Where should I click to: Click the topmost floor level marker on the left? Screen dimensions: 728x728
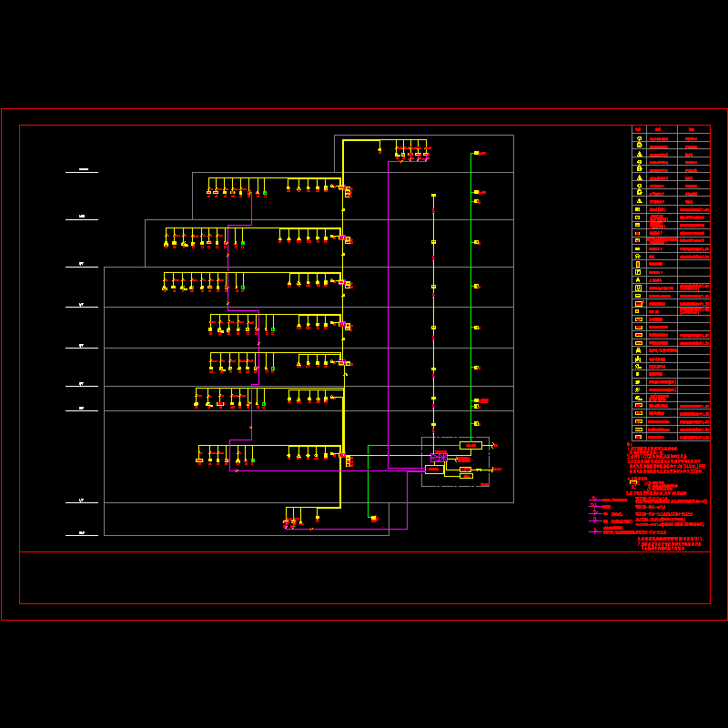pos(82,170)
